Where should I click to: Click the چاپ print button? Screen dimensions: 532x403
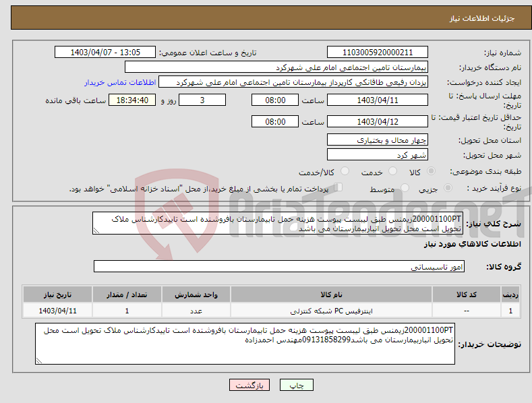(x=297, y=385)
